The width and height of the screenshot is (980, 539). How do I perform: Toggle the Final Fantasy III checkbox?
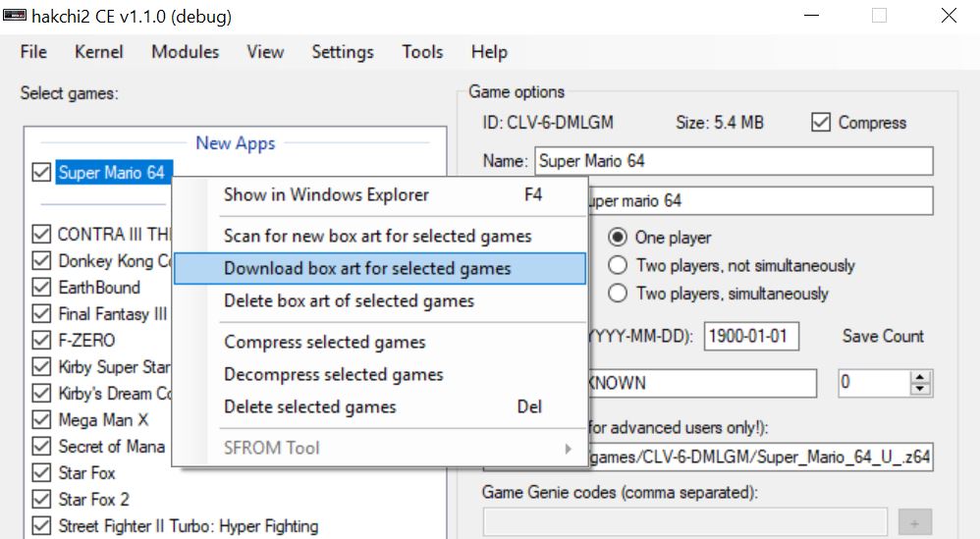41,313
